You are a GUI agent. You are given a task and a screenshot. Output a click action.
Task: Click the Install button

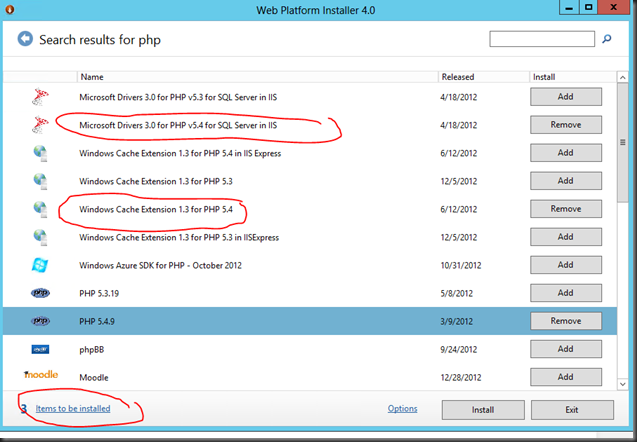(483, 410)
